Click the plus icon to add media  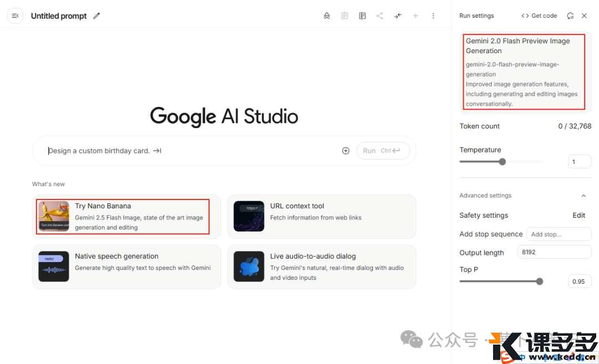(346, 151)
